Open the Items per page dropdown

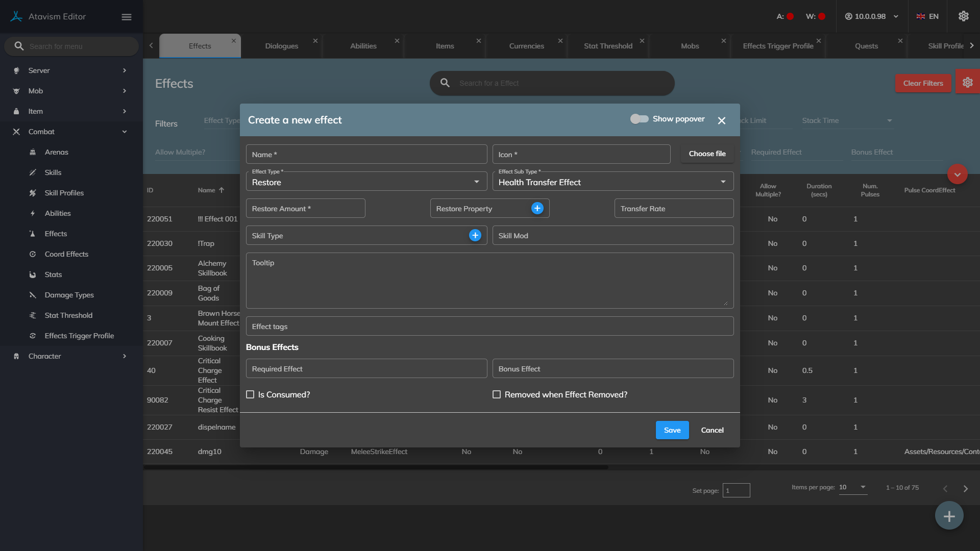(x=852, y=487)
